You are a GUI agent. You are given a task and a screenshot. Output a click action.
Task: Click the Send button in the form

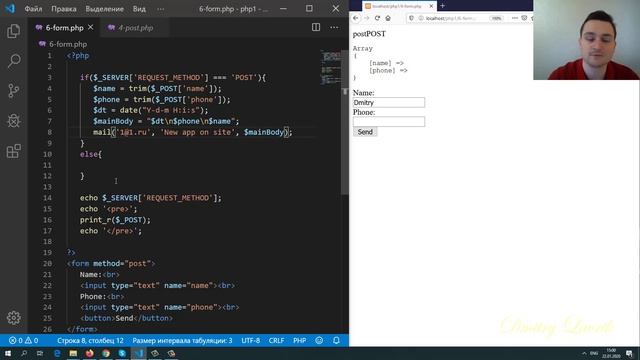point(365,132)
